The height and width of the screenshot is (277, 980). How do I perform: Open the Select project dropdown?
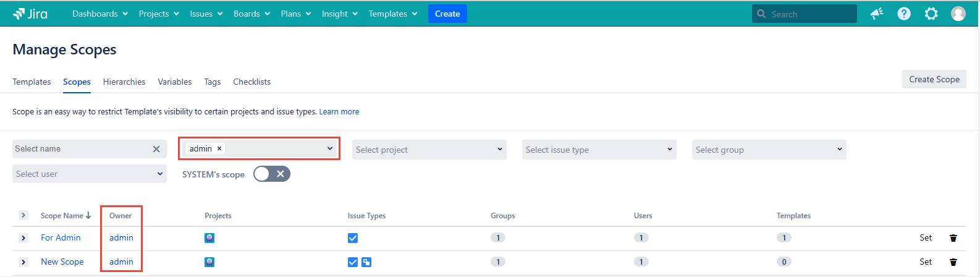tap(429, 150)
